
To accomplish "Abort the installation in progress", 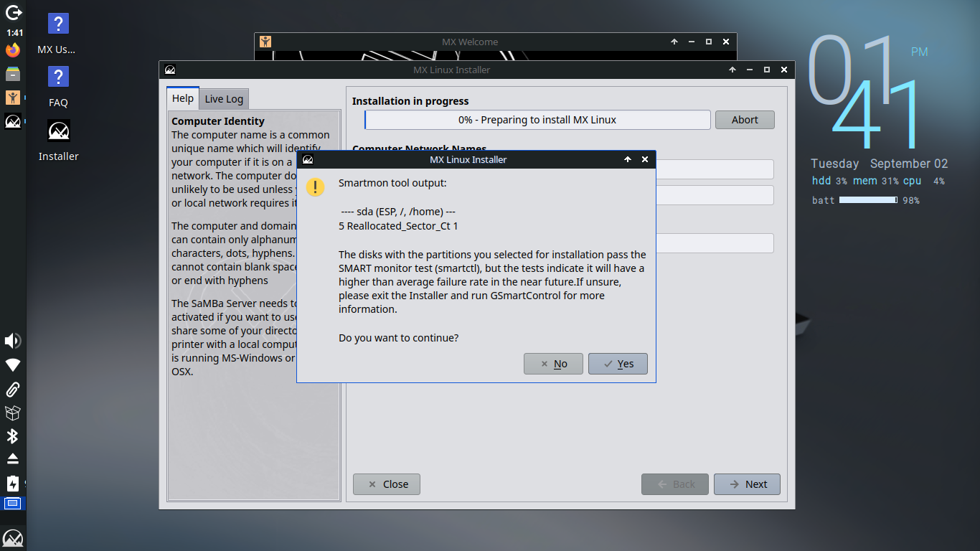I will (x=745, y=120).
